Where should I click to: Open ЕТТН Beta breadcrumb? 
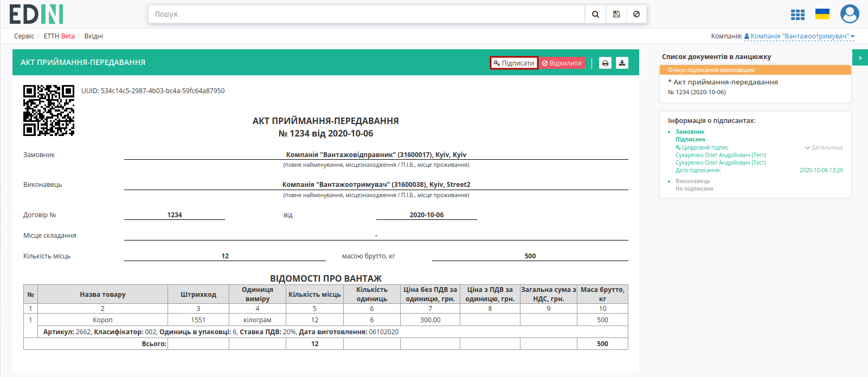click(59, 36)
